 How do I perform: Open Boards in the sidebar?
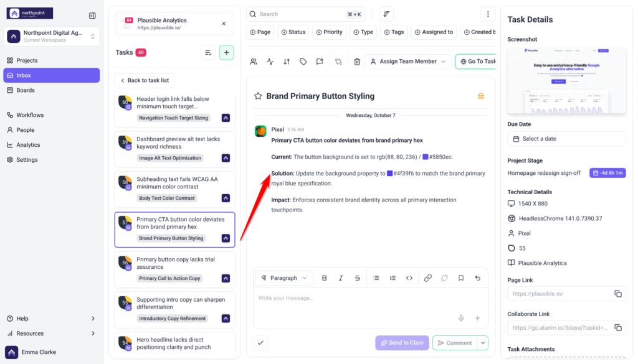(x=52, y=90)
